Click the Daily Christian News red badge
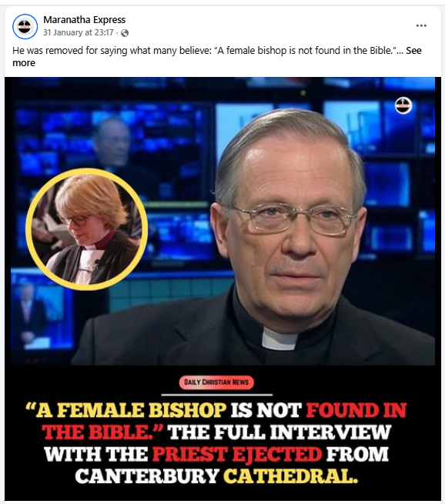The width and height of the screenshot is (445, 504). coord(216,382)
